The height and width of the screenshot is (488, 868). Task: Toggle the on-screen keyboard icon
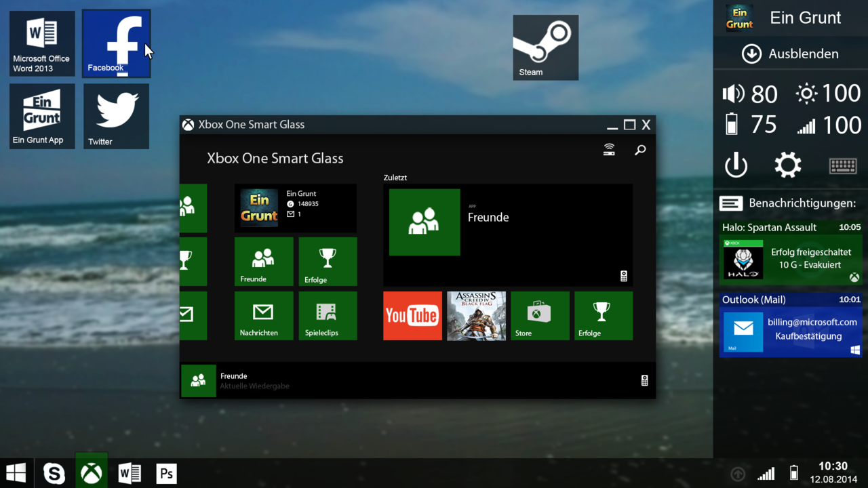pyautogui.click(x=842, y=165)
